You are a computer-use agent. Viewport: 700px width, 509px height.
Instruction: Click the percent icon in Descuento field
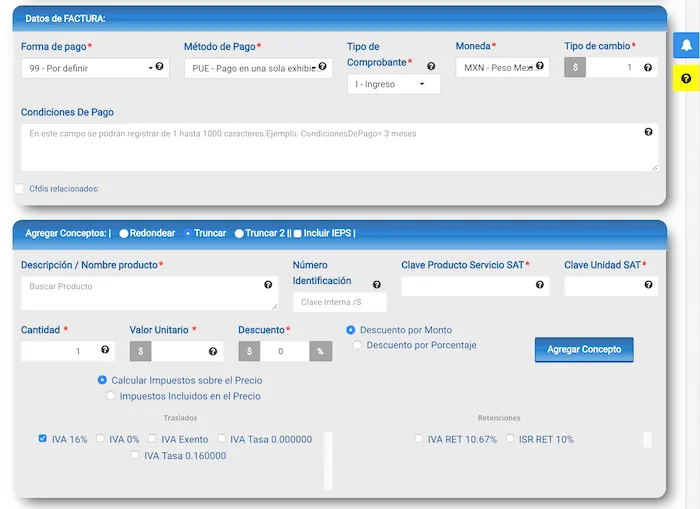click(x=320, y=351)
